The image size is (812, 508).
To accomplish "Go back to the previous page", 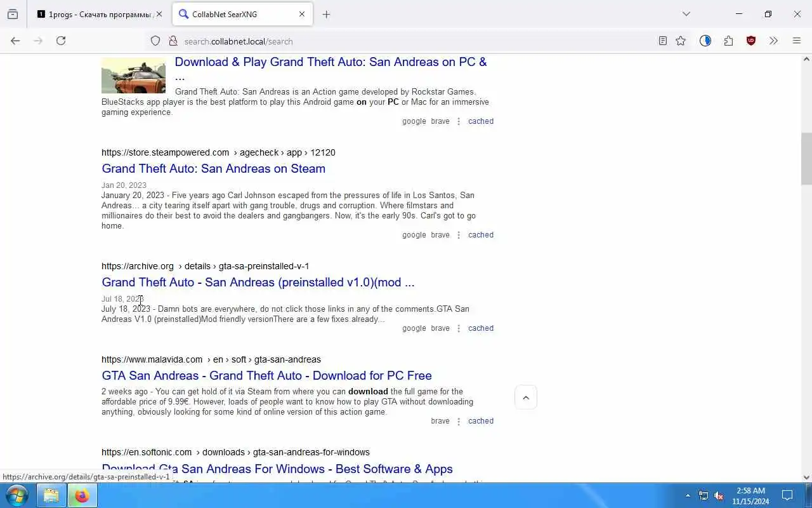I will (x=15, y=41).
